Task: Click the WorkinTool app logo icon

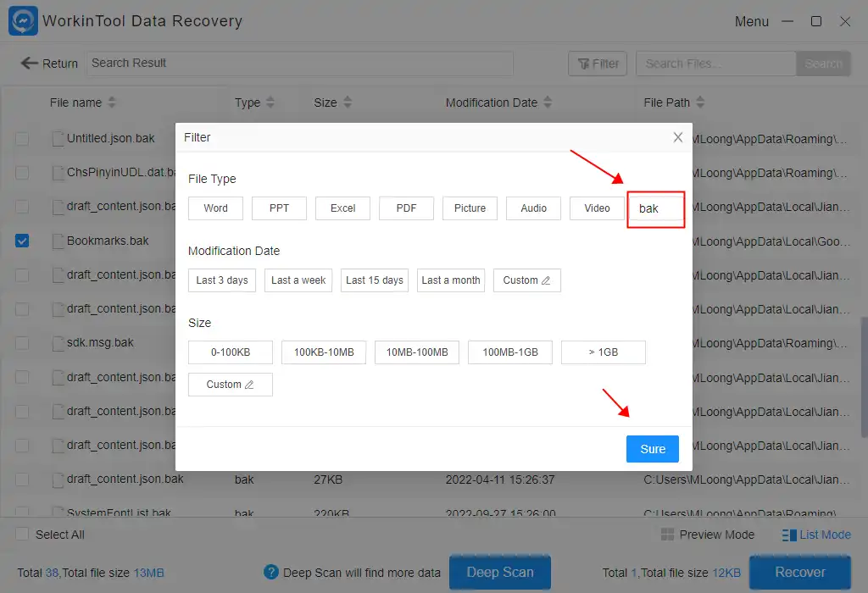Action: coord(23,21)
